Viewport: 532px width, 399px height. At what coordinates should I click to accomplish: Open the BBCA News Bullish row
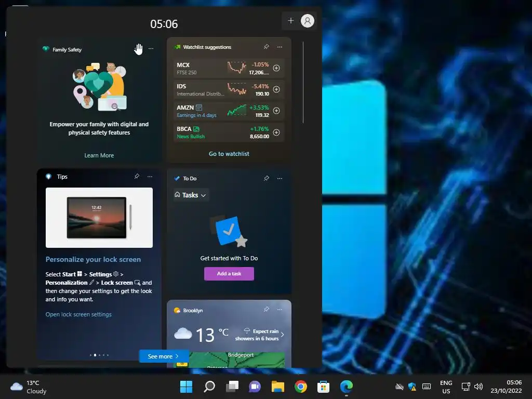pos(229,132)
